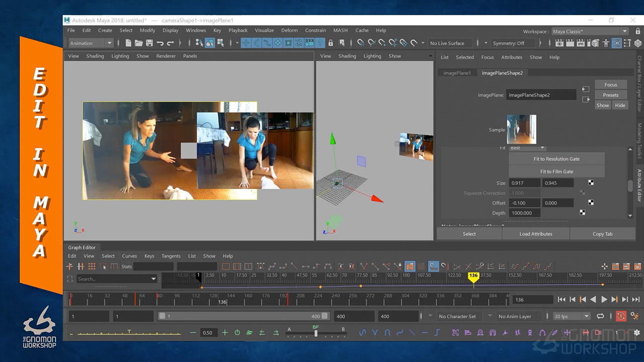This screenshot has width=644, height=362.
Task: Click the Load Attributes button
Action: point(536,234)
